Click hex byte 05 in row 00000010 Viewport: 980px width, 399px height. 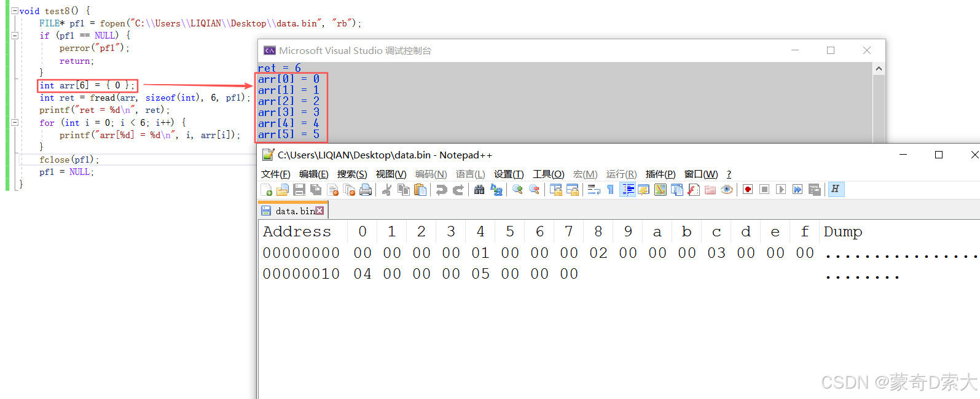(480, 274)
